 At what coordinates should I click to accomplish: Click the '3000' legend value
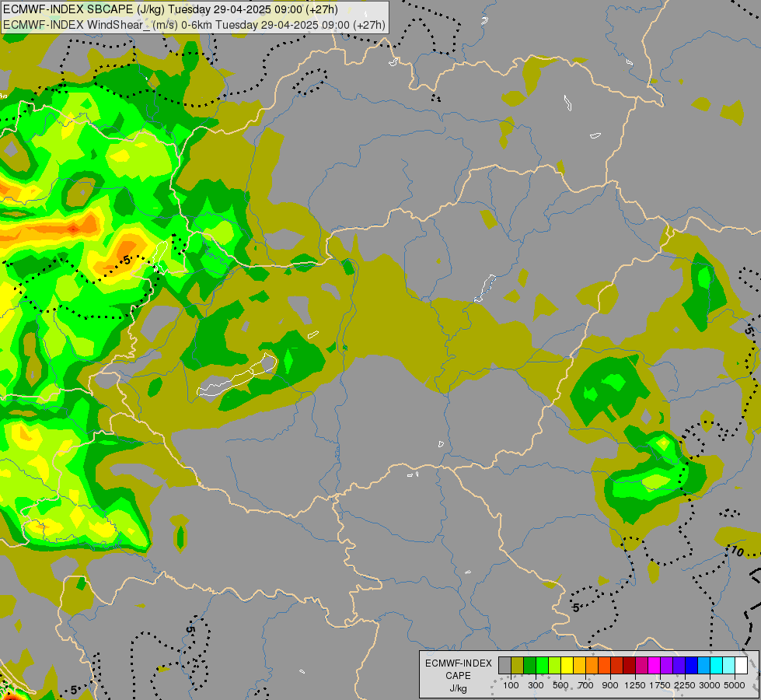710,685
